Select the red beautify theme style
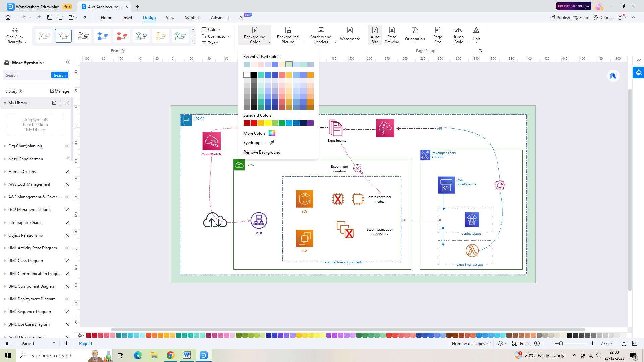Screen dimensions: 644x362 [x=122, y=36]
